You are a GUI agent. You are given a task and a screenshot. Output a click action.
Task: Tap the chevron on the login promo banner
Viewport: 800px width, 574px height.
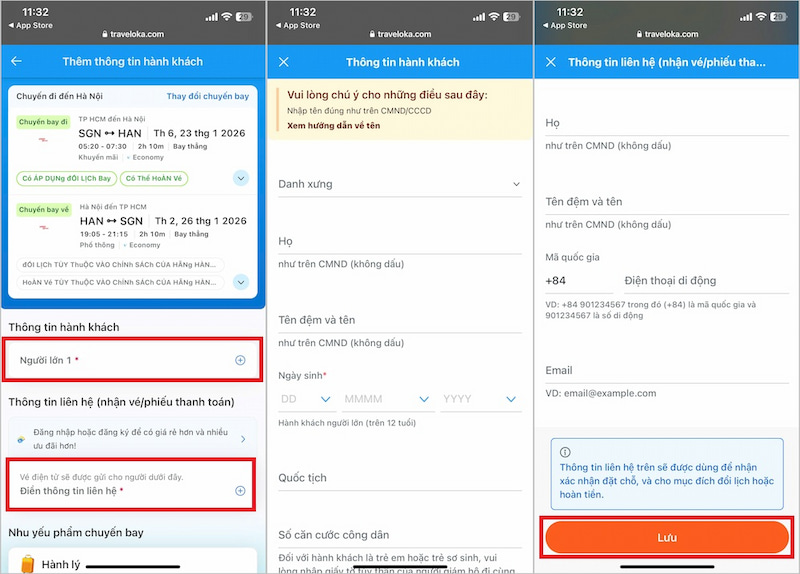[x=243, y=439]
